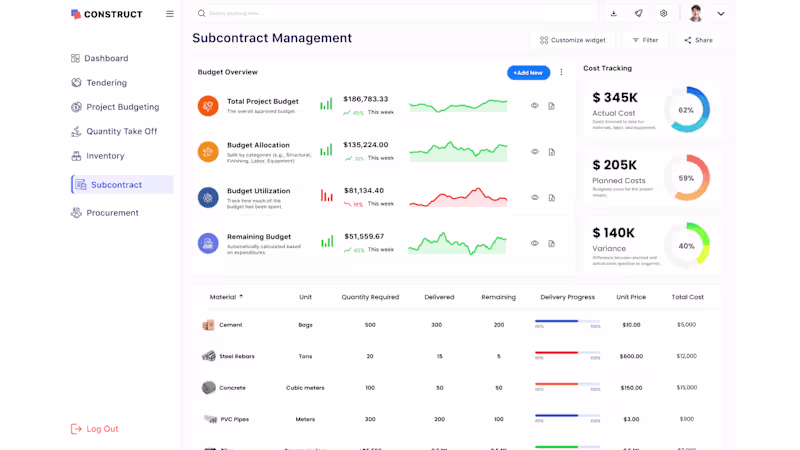Click Concrete delivery progress bar
This screenshot has width=800, height=450.
click(x=567, y=384)
